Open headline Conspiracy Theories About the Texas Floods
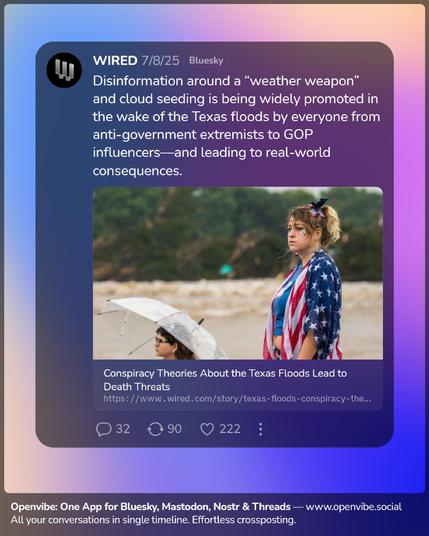429x536 pixels. tap(225, 379)
